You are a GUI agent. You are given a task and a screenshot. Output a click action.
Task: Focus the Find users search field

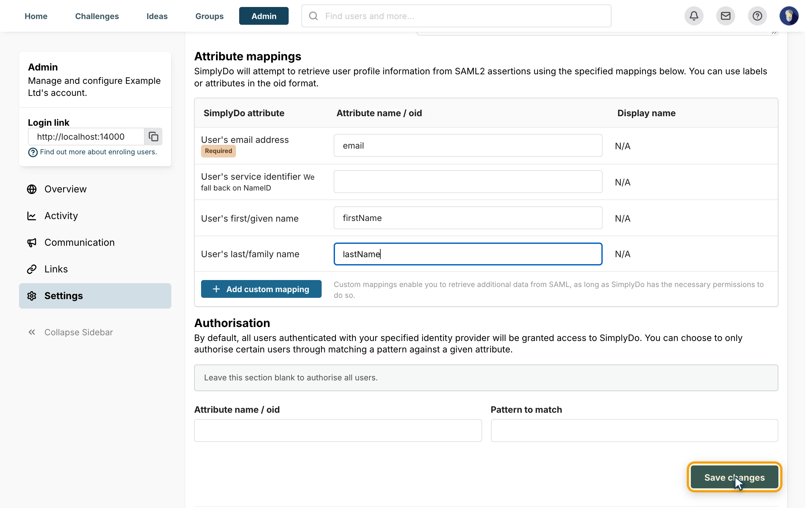point(456,16)
